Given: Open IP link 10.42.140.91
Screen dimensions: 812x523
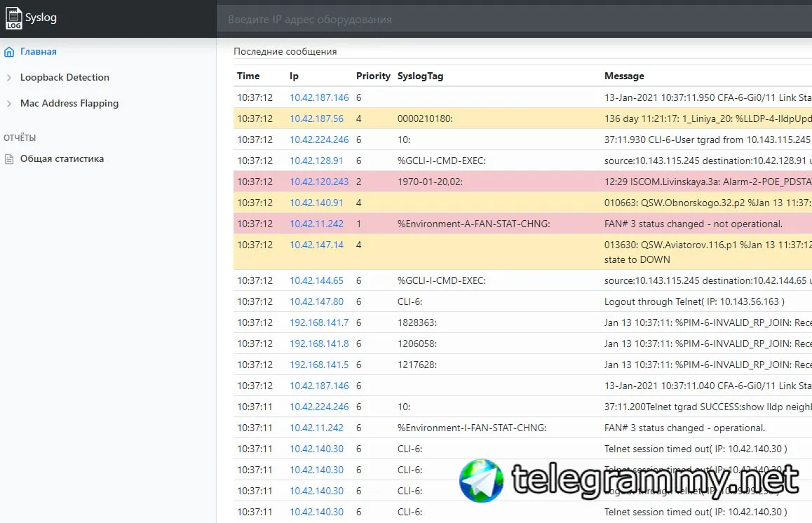Looking at the screenshot, I should [x=316, y=203].
